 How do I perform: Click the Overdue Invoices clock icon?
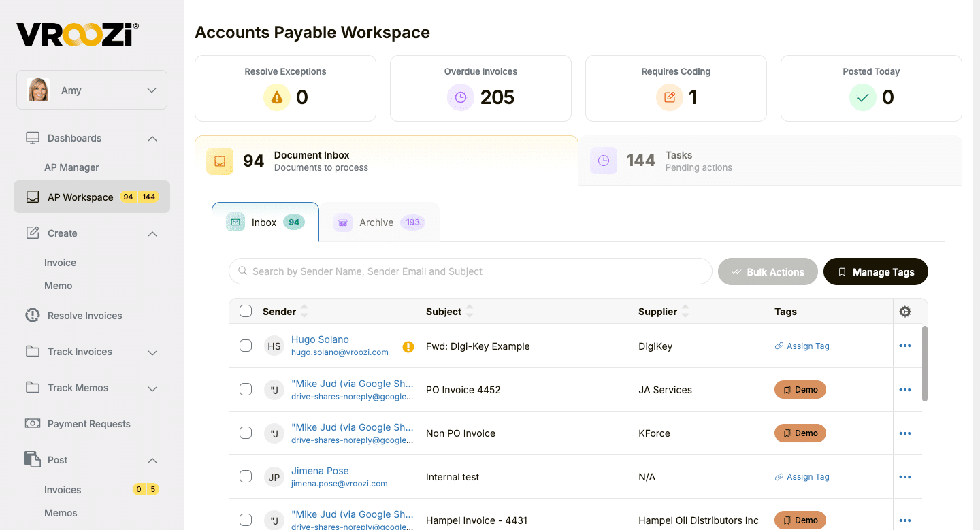[460, 97]
